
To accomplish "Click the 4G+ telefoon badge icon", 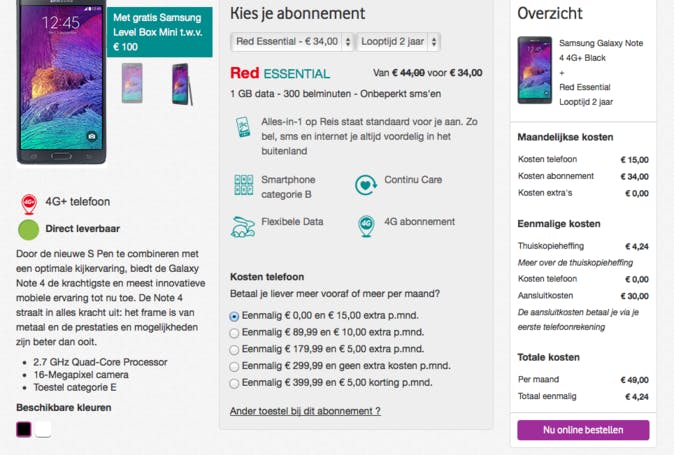I will coord(29,203).
